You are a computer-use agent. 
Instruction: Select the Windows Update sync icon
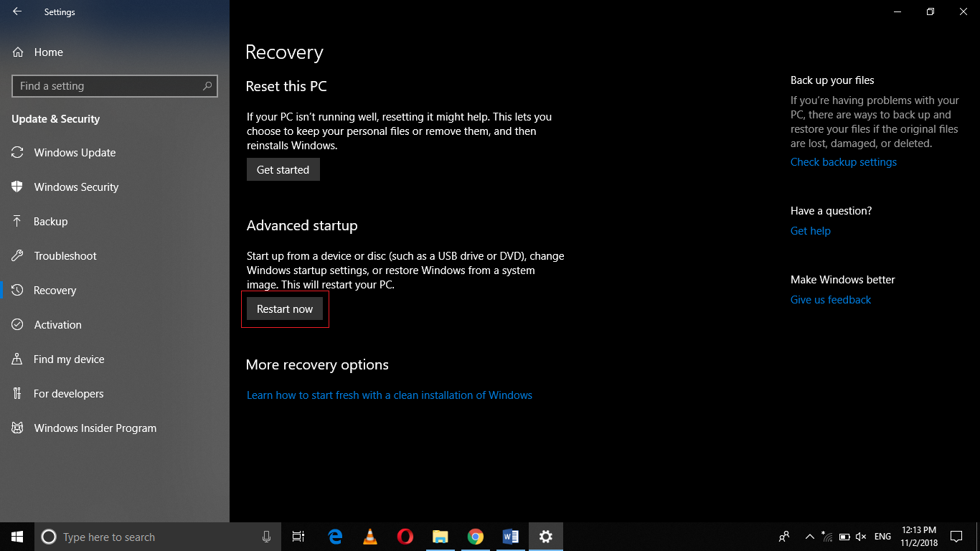[17, 152]
